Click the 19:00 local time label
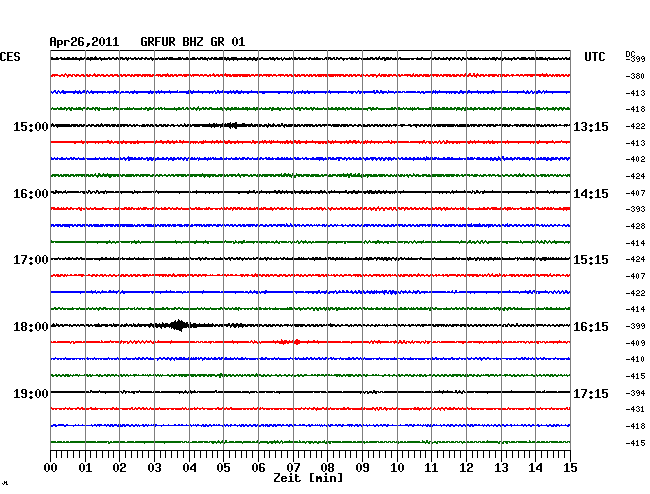This screenshot has width=650, height=494. [x=31, y=393]
